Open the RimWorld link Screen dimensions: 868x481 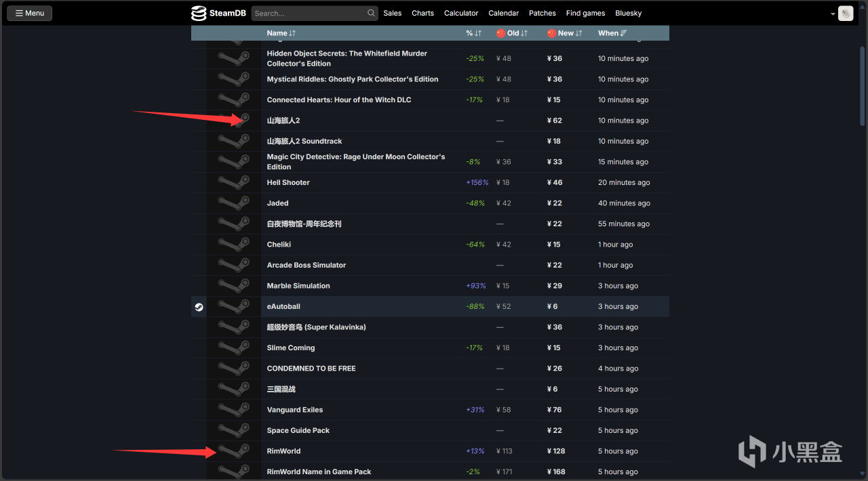click(283, 451)
